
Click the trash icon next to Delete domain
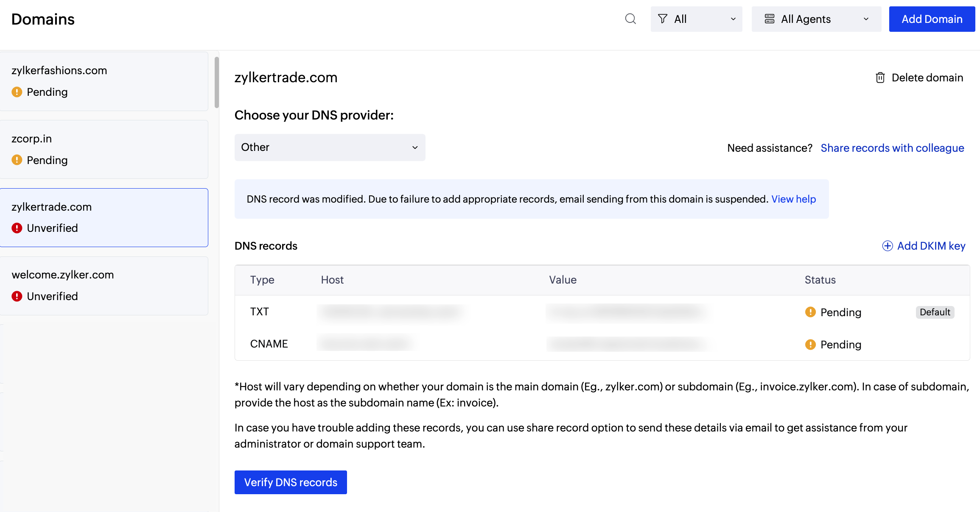[x=880, y=78]
